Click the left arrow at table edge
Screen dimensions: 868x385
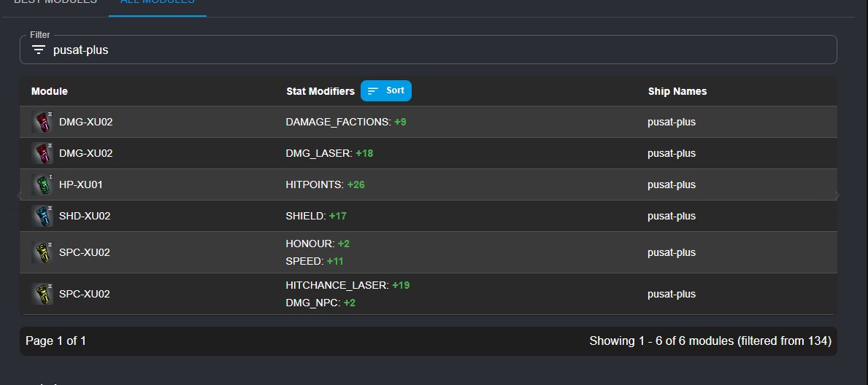tap(20, 195)
